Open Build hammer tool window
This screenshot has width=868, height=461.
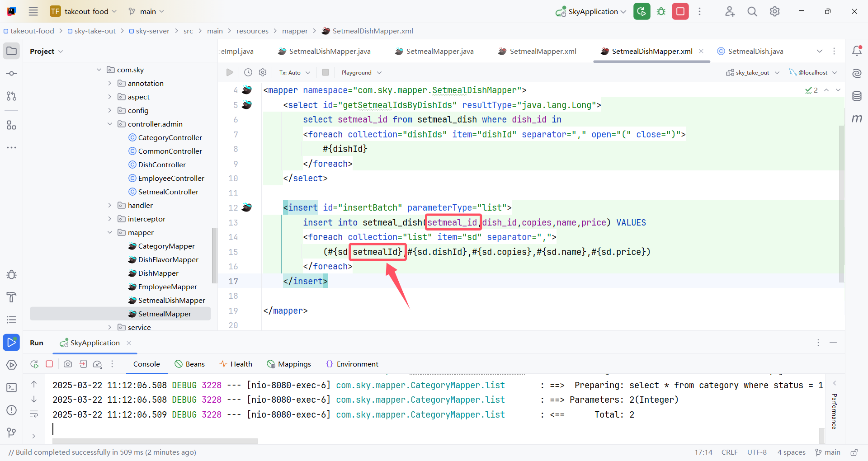coord(12,297)
